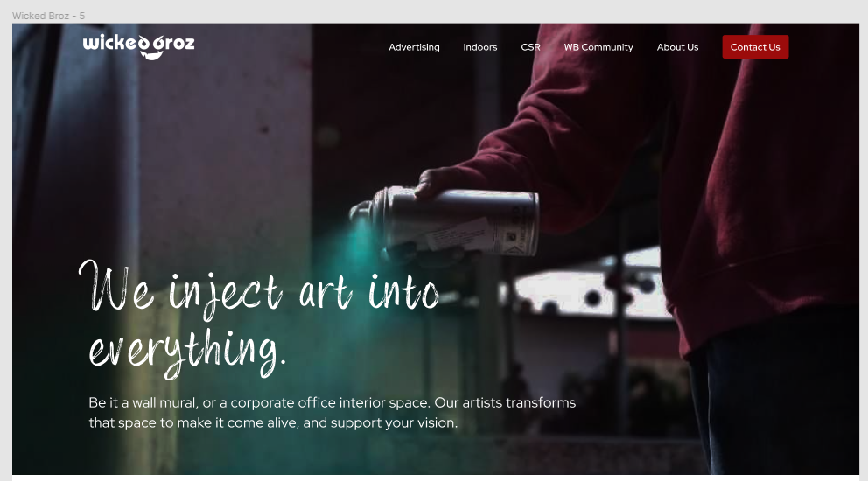Select the 'Wicked Broz - 5' frame label
The width and height of the screenshot is (868, 481).
click(x=49, y=16)
